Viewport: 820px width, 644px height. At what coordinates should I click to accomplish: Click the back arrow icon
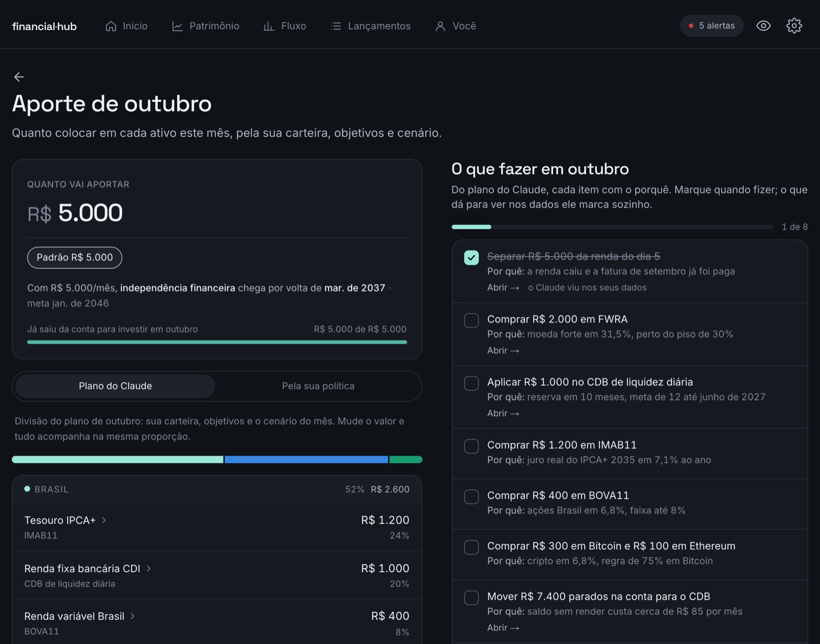19,77
